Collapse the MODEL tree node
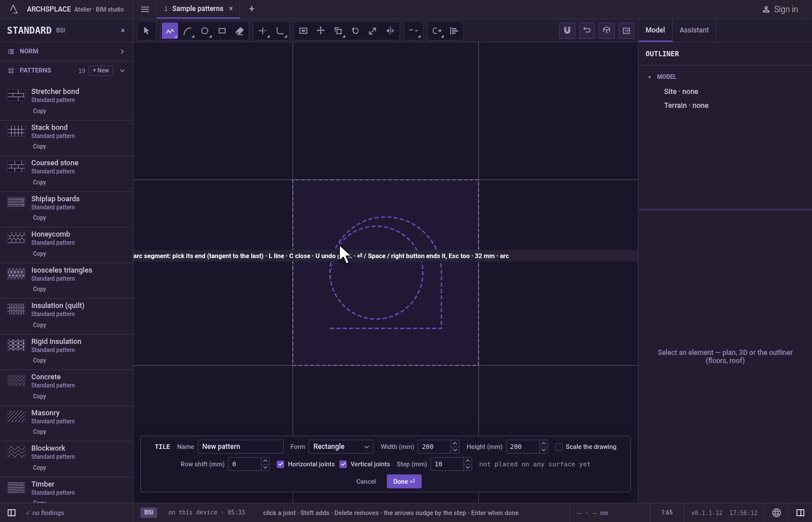The image size is (812, 522). [x=650, y=77]
